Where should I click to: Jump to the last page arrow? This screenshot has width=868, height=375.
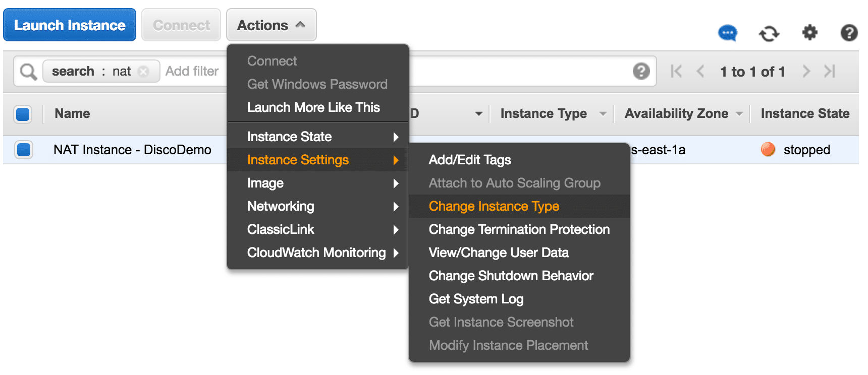(830, 72)
